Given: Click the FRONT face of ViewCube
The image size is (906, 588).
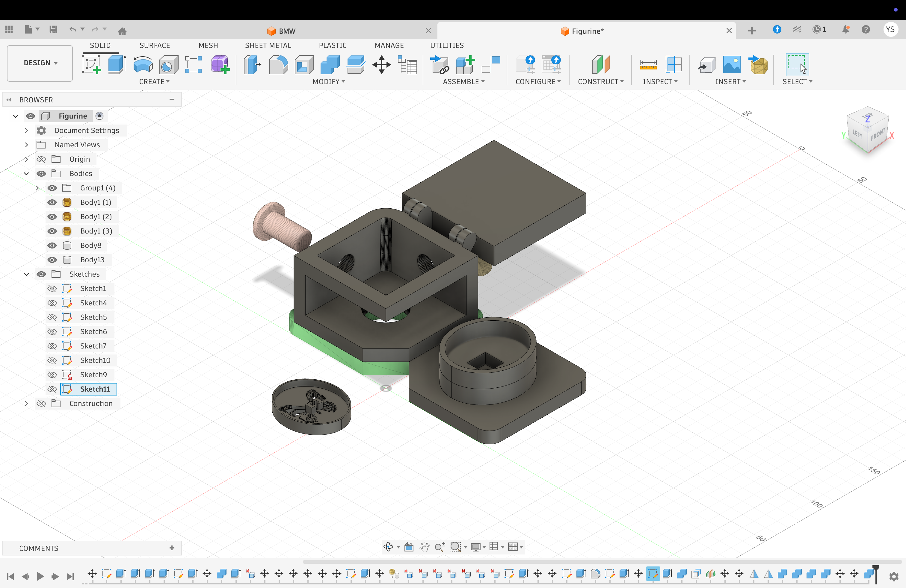Looking at the screenshot, I should pos(878,135).
